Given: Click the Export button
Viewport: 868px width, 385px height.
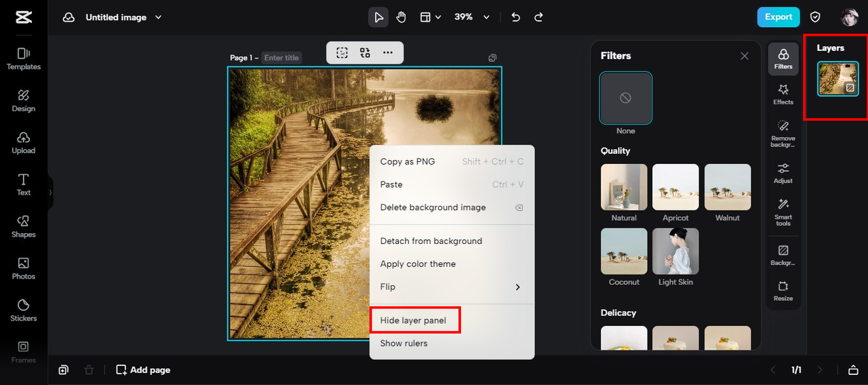Looking at the screenshot, I should coord(778,17).
